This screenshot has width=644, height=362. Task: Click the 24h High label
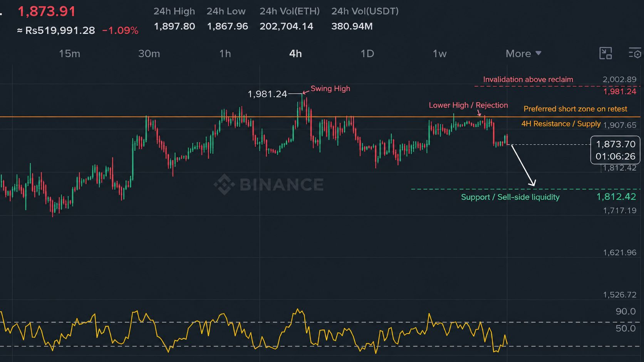point(174,11)
